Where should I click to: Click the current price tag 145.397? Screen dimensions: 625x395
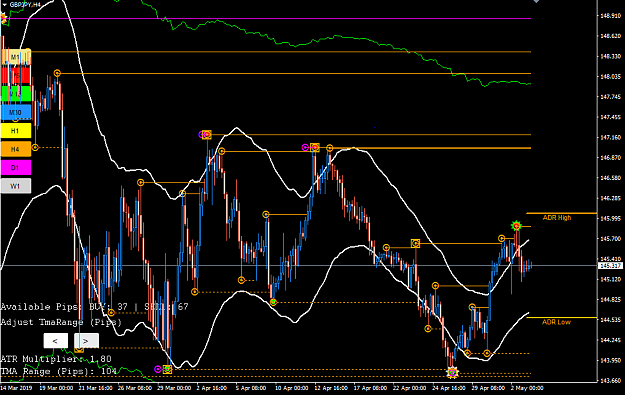pos(610,265)
